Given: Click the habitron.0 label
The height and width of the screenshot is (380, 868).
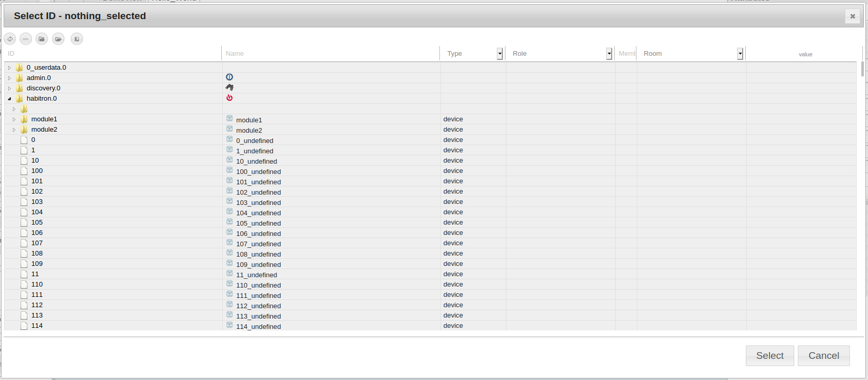Looking at the screenshot, I should tap(42, 99).
